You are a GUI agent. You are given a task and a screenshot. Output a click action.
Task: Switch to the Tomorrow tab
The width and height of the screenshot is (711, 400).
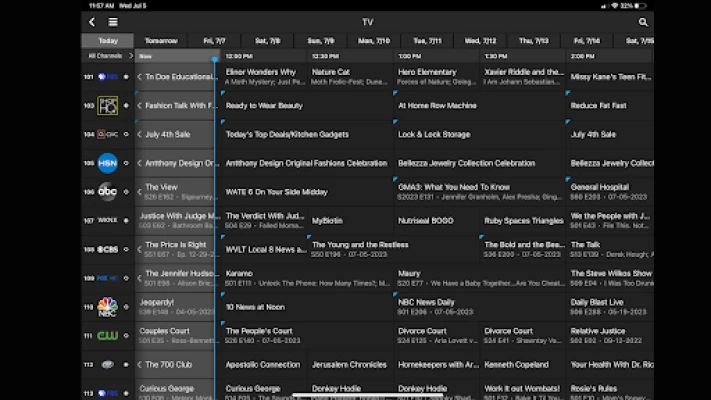161,41
